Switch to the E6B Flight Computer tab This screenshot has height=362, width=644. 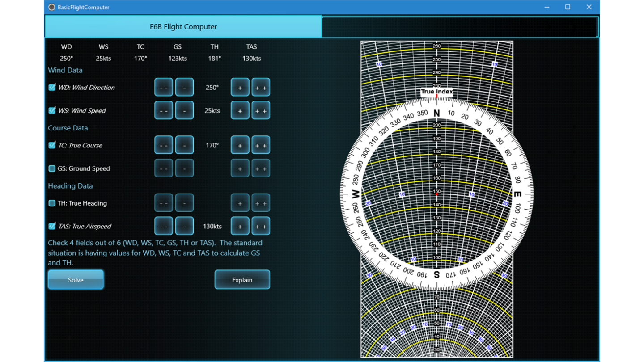[183, 27]
